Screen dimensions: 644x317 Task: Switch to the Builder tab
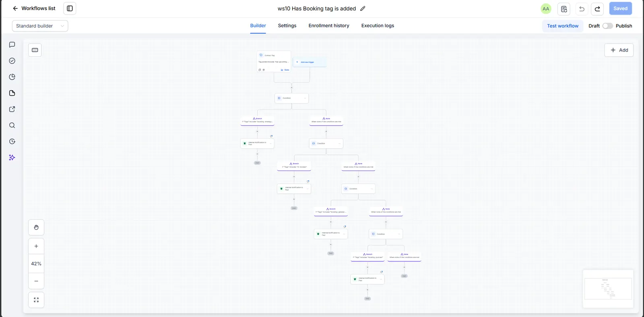258,26
